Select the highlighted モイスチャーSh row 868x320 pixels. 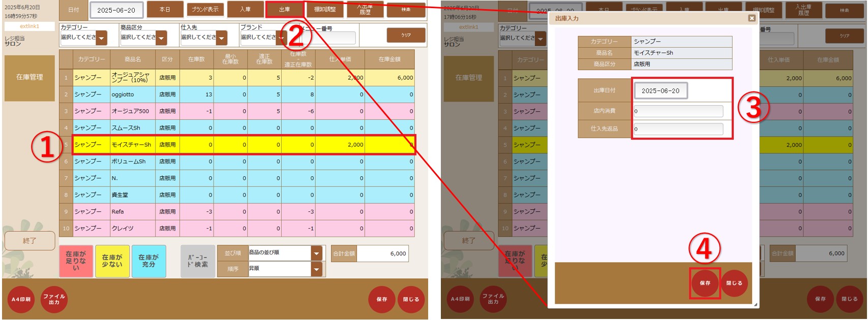tap(237, 145)
